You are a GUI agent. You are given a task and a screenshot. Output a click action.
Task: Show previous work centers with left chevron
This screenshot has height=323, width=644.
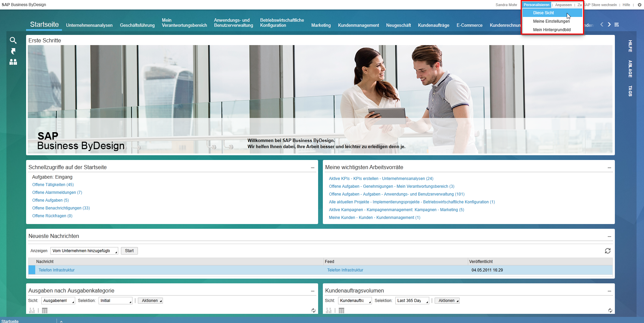click(602, 24)
